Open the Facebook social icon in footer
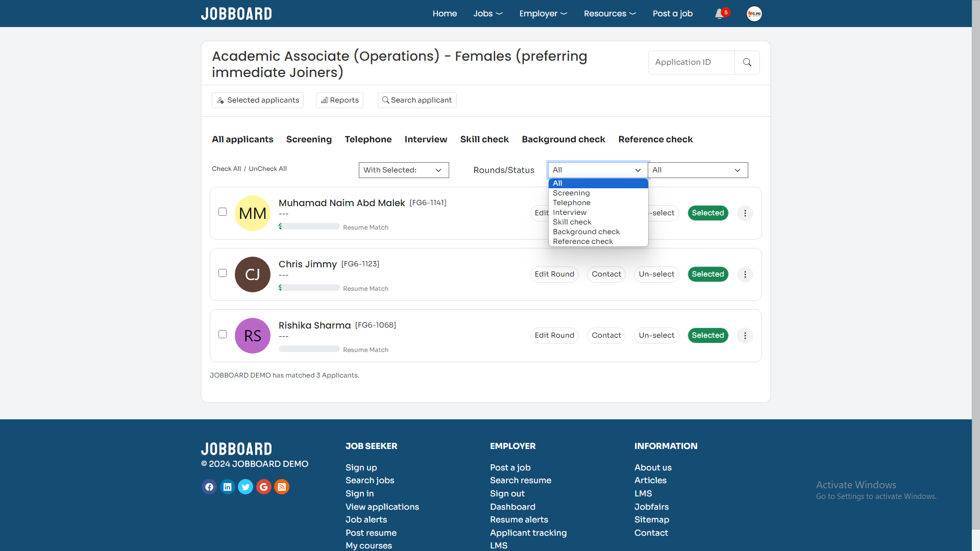 pos(209,487)
